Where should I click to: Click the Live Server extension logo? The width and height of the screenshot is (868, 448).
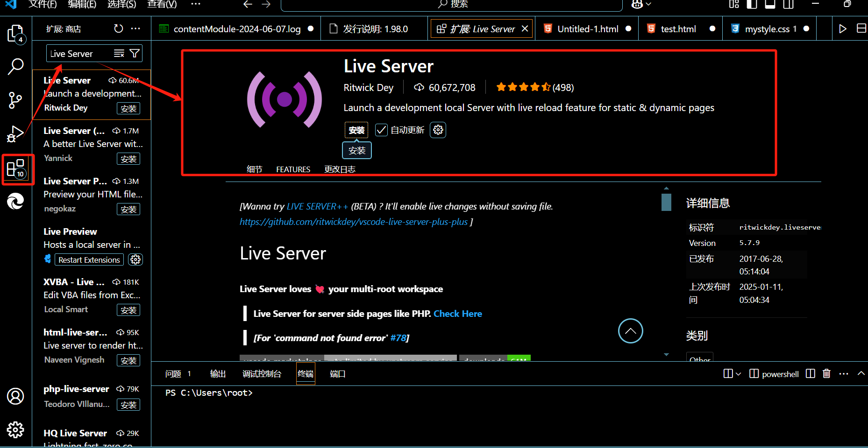[x=285, y=99]
